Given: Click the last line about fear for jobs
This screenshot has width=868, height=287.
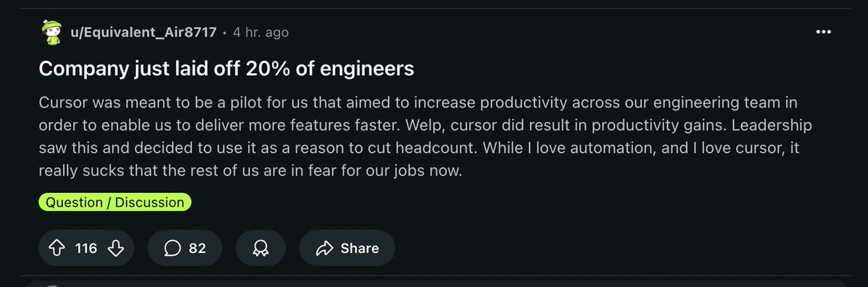Looking at the screenshot, I should coord(250,171).
